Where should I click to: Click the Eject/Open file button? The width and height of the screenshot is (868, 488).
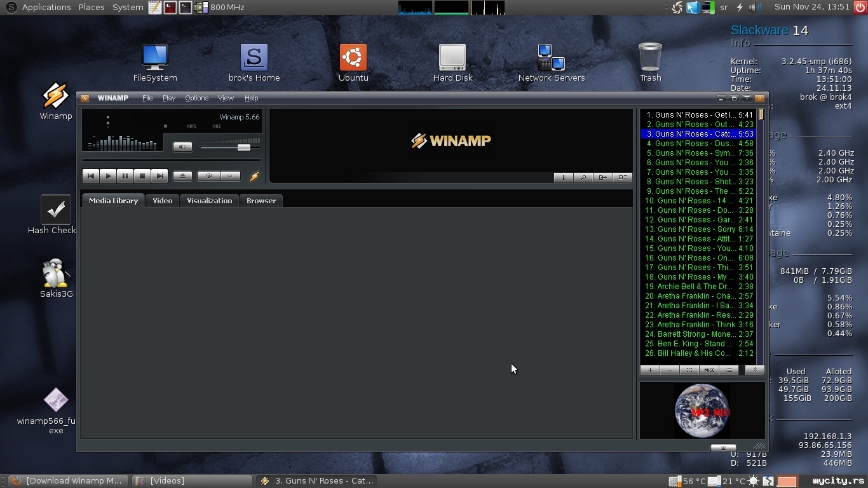tap(182, 176)
